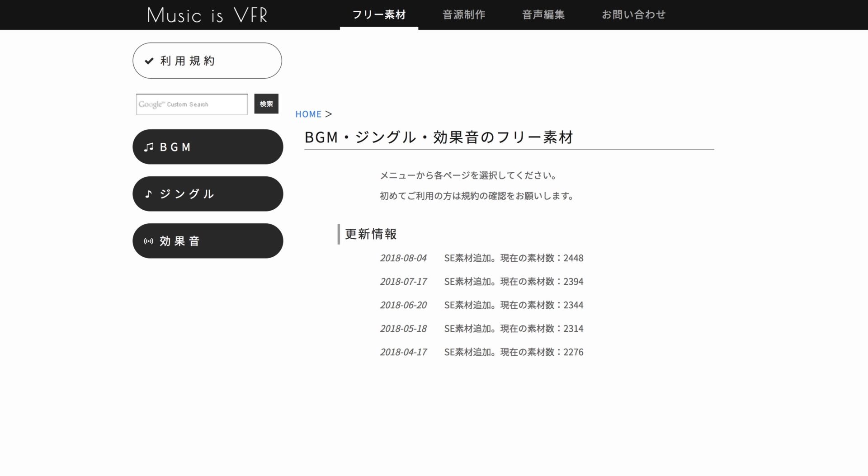Click the BGM・ジングル・効果音のフリー素材 page heading

[x=439, y=137]
